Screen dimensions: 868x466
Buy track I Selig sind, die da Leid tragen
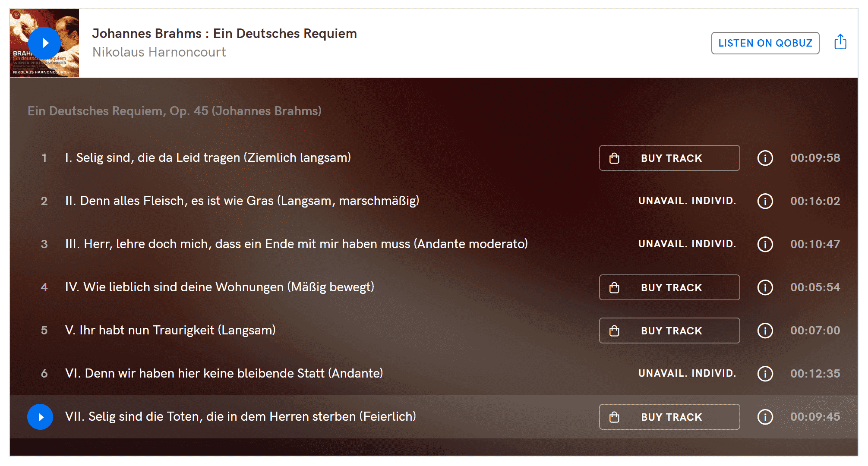(669, 158)
